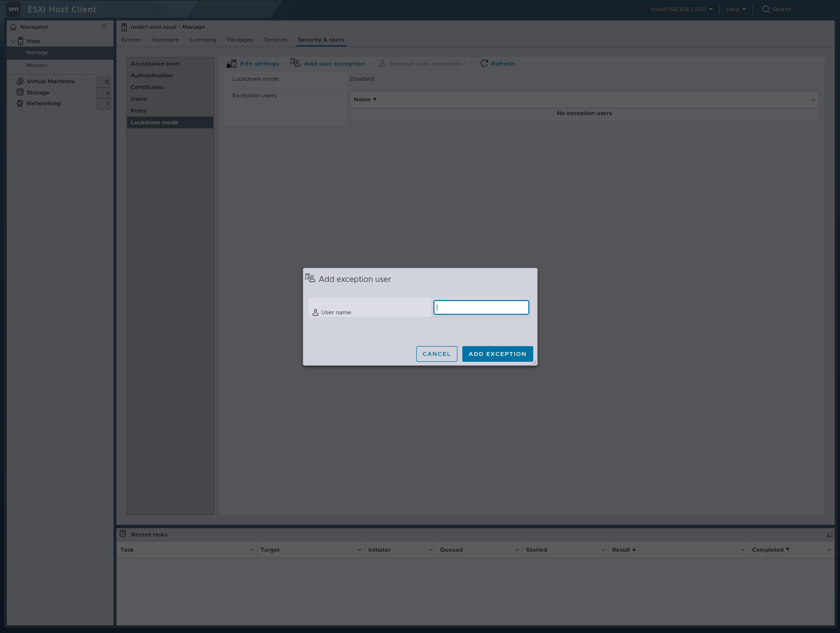Click the Cancel button in the dialog
The width and height of the screenshot is (840, 633).
[x=436, y=353]
